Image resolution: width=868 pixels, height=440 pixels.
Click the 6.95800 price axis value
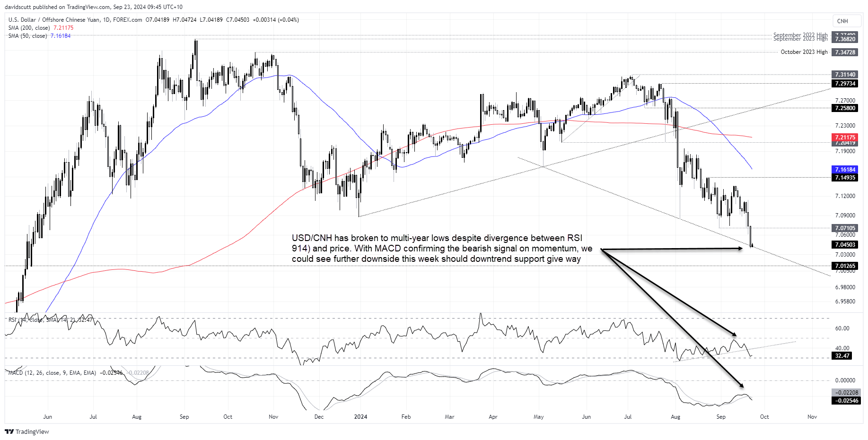[x=845, y=302]
